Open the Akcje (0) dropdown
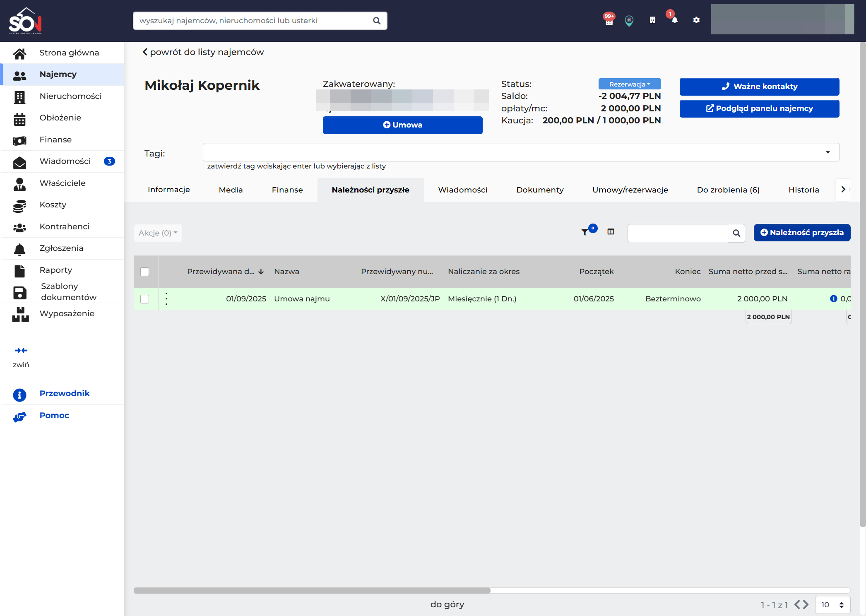 point(158,233)
